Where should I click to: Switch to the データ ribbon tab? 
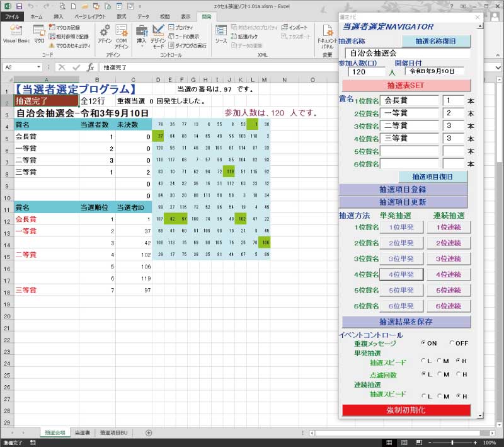point(143,17)
